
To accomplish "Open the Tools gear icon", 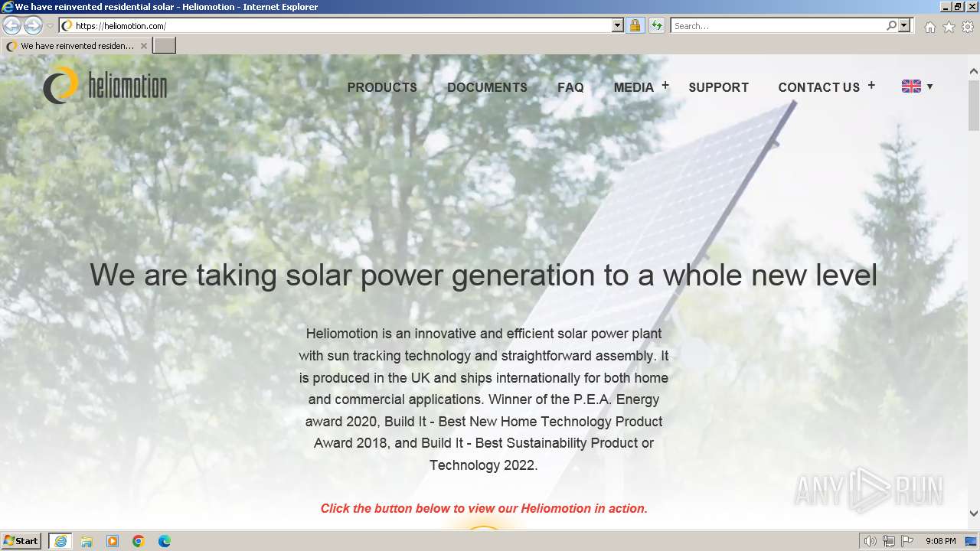I will pos(968,27).
